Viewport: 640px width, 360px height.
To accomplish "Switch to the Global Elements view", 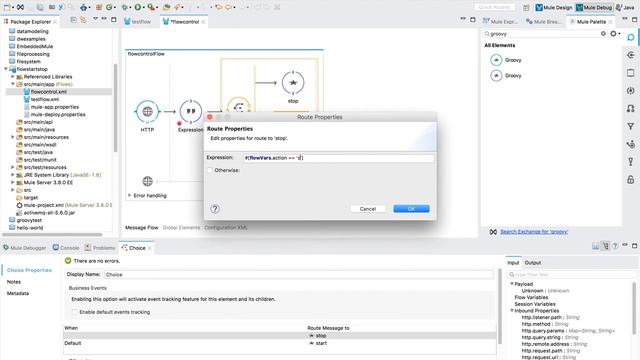I will click(181, 228).
